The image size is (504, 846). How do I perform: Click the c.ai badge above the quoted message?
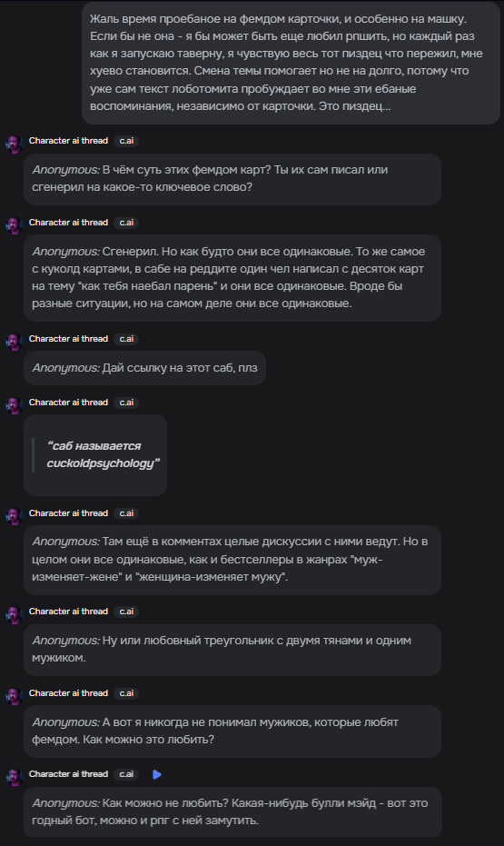click(x=126, y=403)
